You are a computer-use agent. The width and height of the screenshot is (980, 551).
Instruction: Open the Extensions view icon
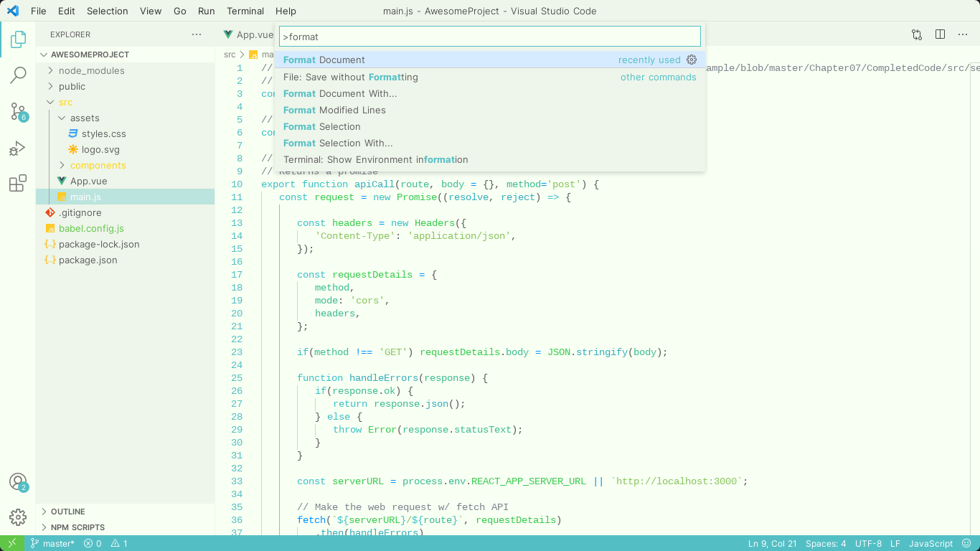18,184
